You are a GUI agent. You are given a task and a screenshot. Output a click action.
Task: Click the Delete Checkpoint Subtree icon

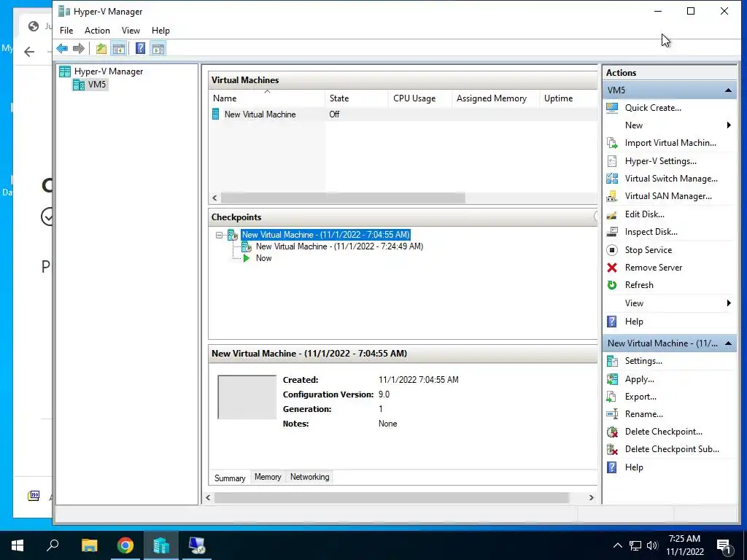click(612, 449)
